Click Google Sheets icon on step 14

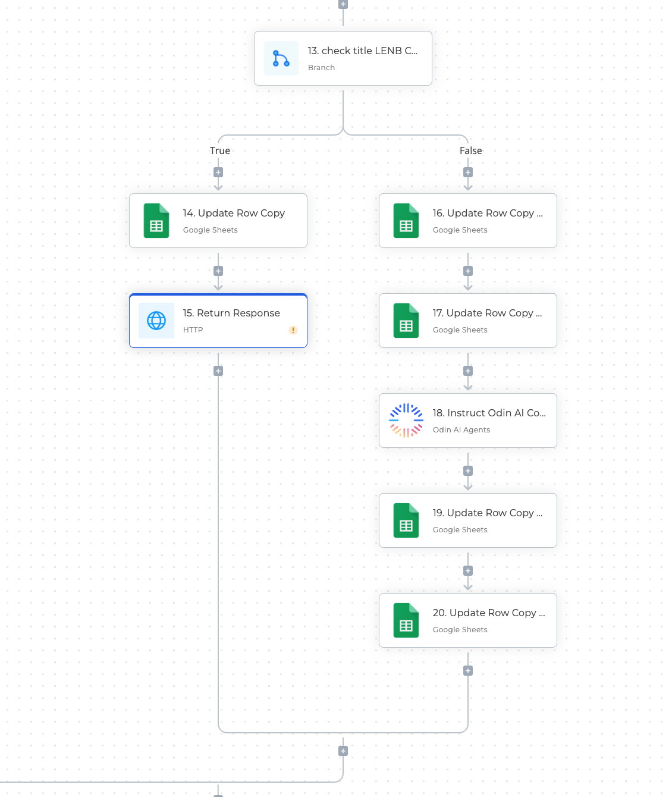coord(156,221)
